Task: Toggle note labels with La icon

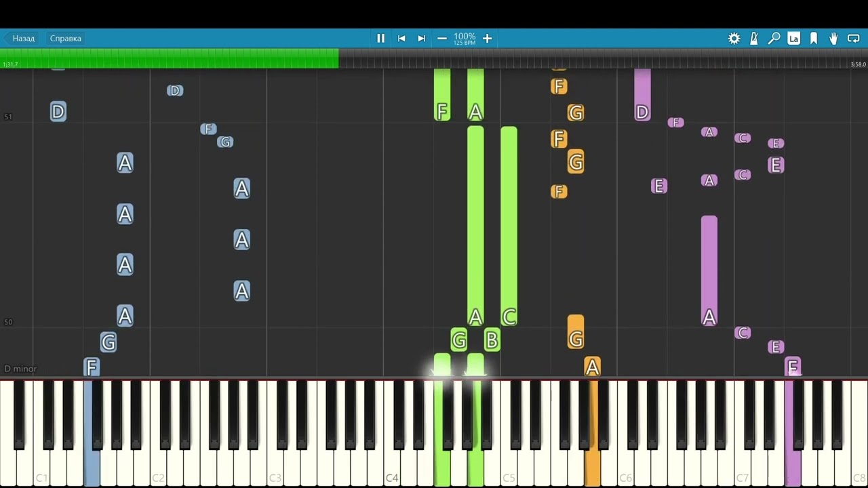Action: coord(793,39)
